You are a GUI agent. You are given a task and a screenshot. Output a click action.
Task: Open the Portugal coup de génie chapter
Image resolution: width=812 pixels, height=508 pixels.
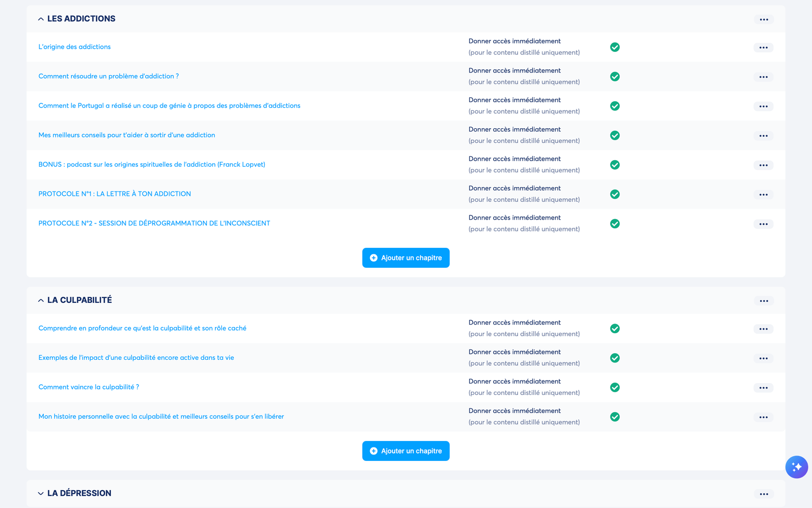pyautogui.click(x=169, y=106)
